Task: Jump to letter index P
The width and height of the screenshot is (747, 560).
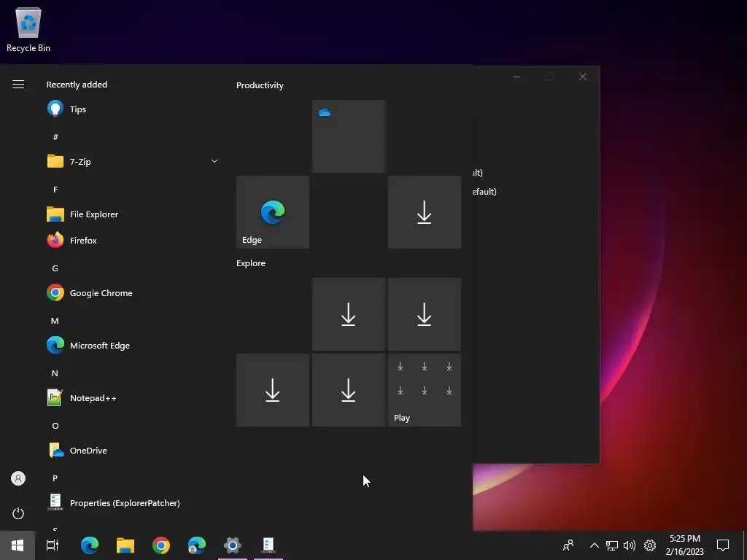Action: (x=55, y=478)
